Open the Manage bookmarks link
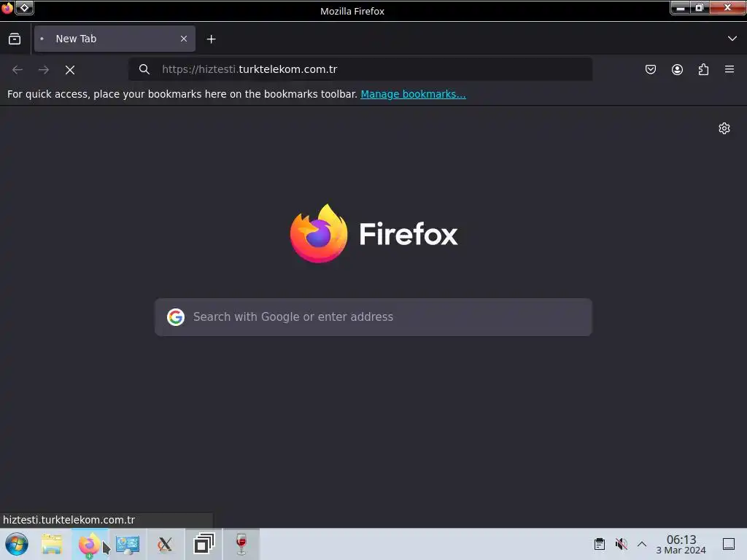The width and height of the screenshot is (747, 560). pos(413,94)
